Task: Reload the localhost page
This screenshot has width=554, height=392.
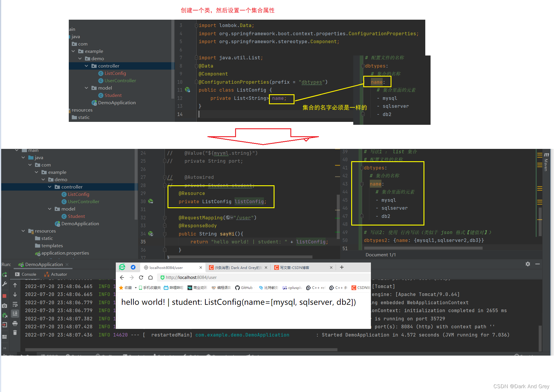Action: (141, 277)
